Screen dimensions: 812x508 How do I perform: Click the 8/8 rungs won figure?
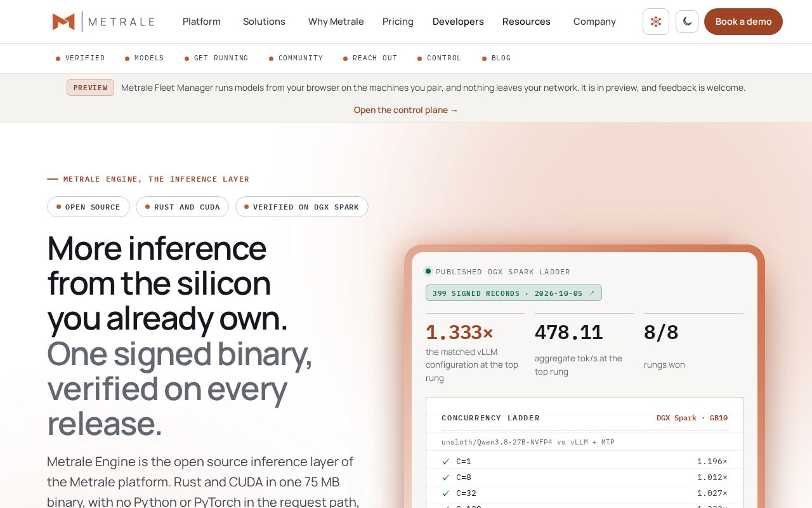pyautogui.click(x=661, y=333)
